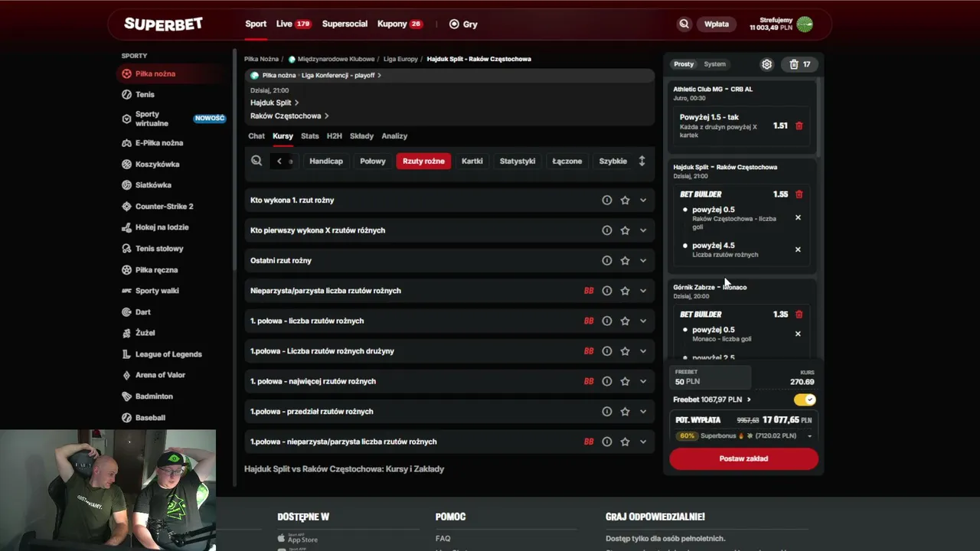Delete the Górnik Zabrze Bet Builder with trash icon
980x551 pixels.
click(799, 315)
